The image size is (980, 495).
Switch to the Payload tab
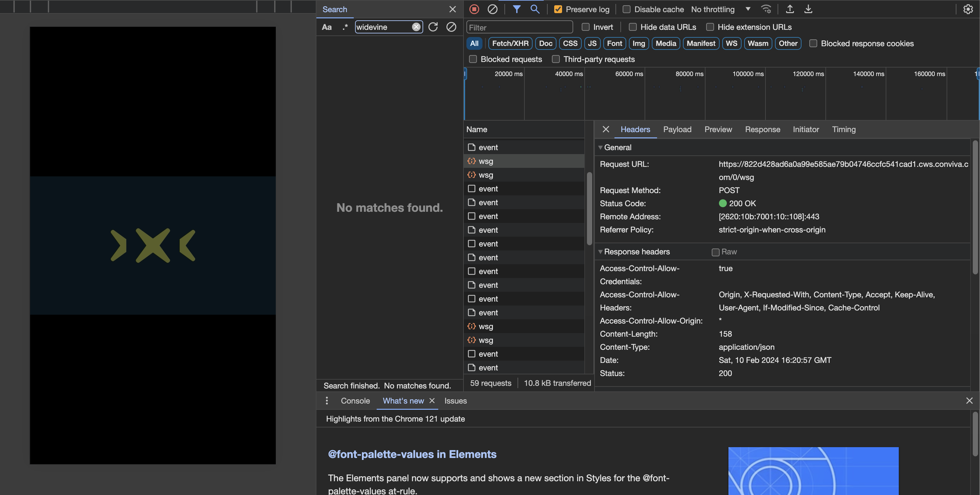click(677, 129)
